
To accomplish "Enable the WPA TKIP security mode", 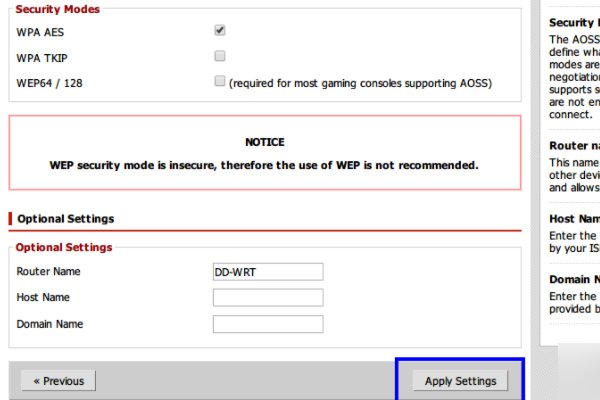I will pyautogui.click(x=220, y=56).
